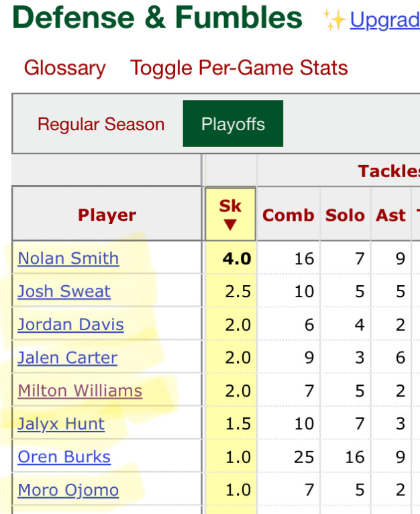Open the Milton Williams link
This screenshot has height=514, width=420.
[80, 391]
